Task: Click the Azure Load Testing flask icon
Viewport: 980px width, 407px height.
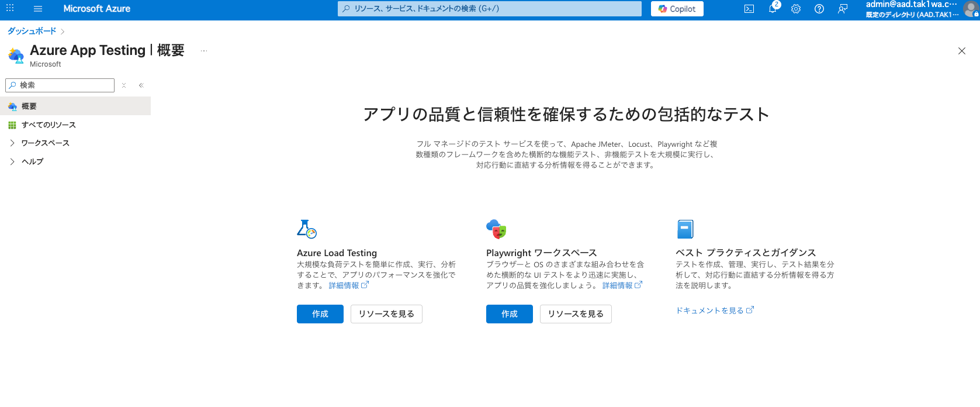Action: click(x=307, y=229)
